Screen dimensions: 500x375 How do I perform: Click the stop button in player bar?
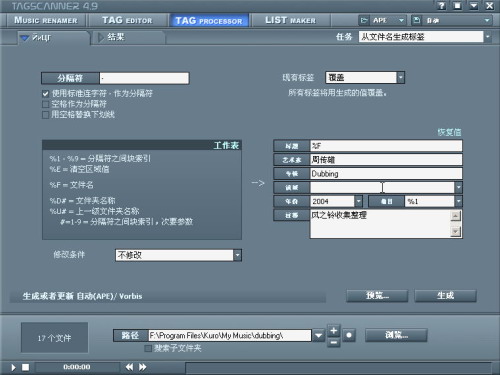pos(25,367)
